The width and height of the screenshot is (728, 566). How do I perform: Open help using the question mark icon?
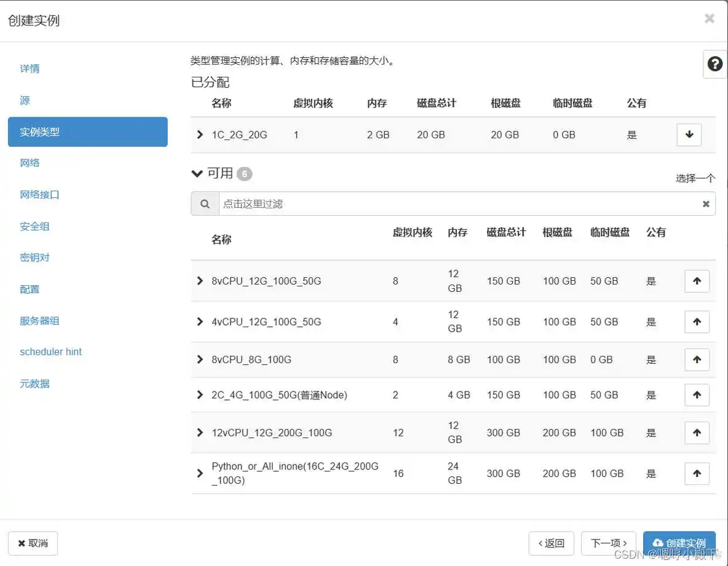point(714,64)
